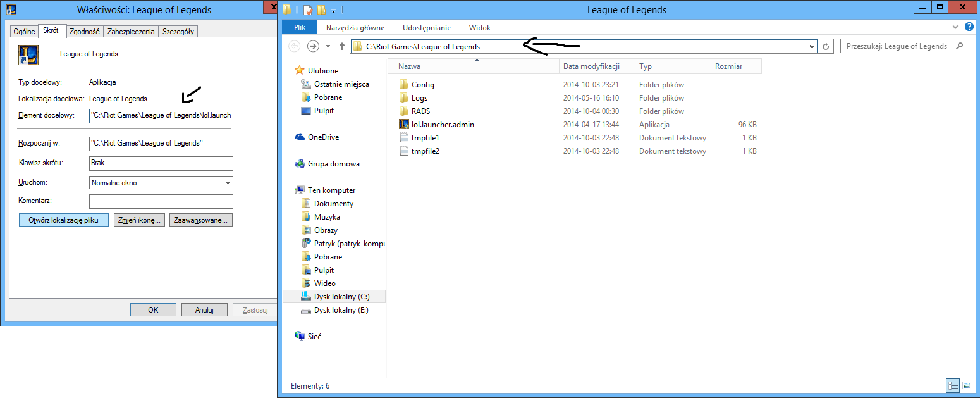Select the Config folder icon
The image size is (980, 398).
[404, 85]
